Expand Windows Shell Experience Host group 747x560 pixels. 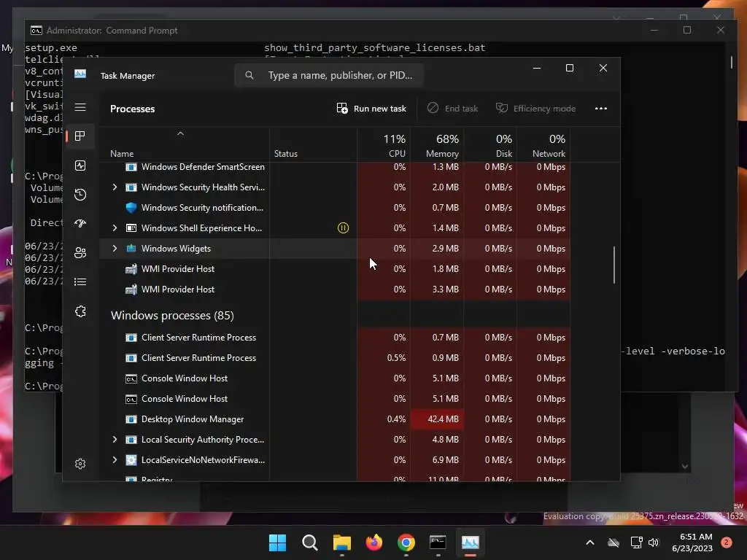pos(115,228)
